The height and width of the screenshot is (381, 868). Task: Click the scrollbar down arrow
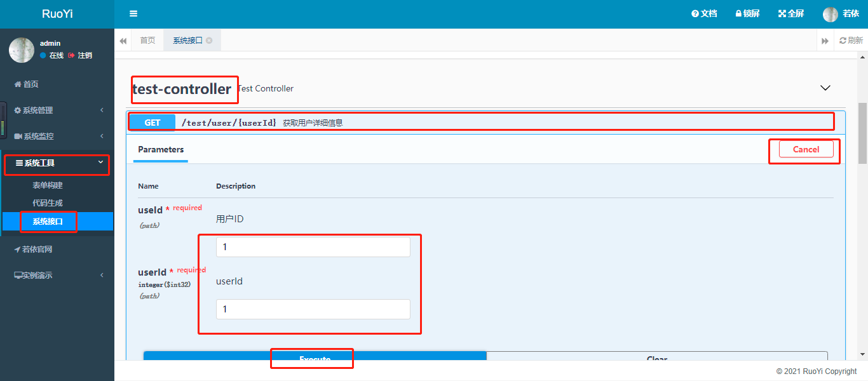point(862,354)
